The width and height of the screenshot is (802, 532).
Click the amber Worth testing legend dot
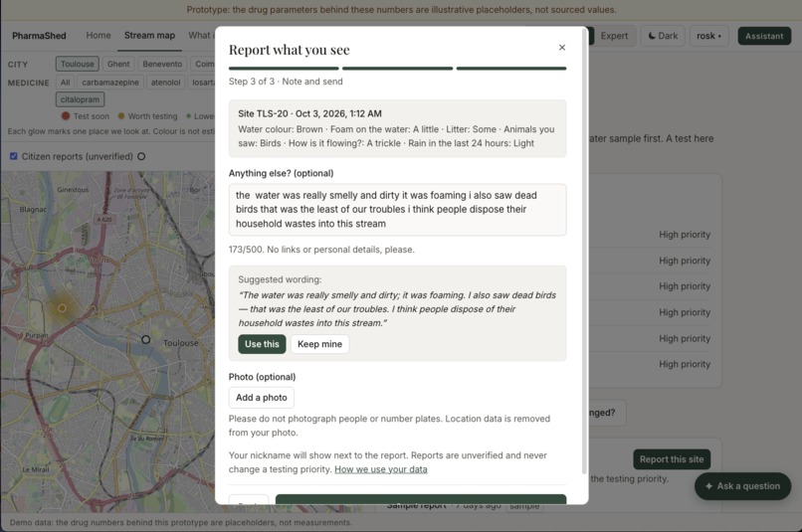click(x=121, y=116)
